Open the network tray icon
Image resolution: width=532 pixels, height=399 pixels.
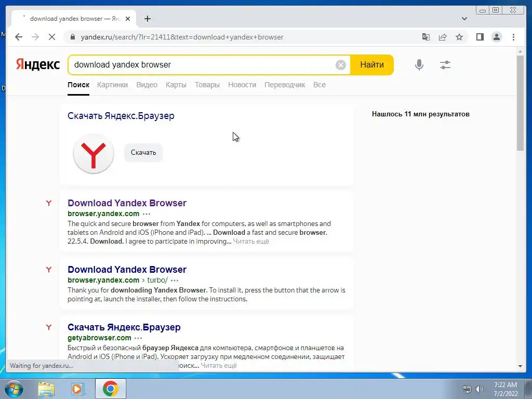coord(467,389)
